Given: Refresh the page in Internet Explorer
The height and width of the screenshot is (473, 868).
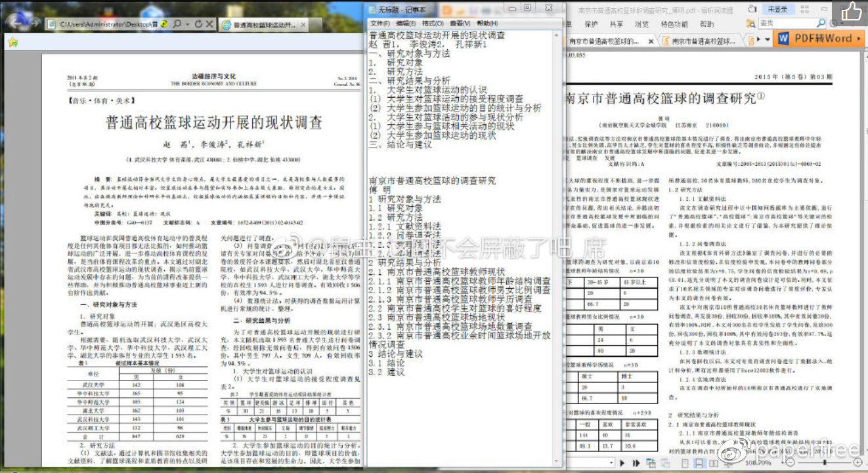Looking at the screenshot, I should [198, 24].
